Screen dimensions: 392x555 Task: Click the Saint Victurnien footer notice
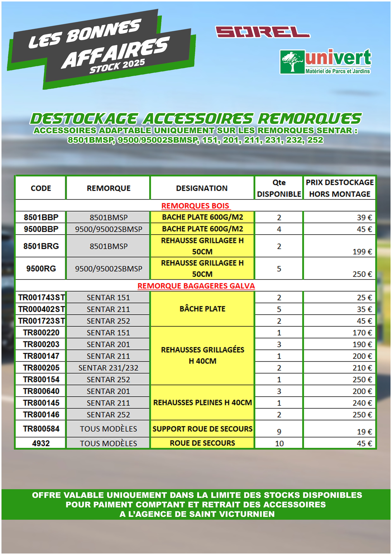(x=196, y=505)
